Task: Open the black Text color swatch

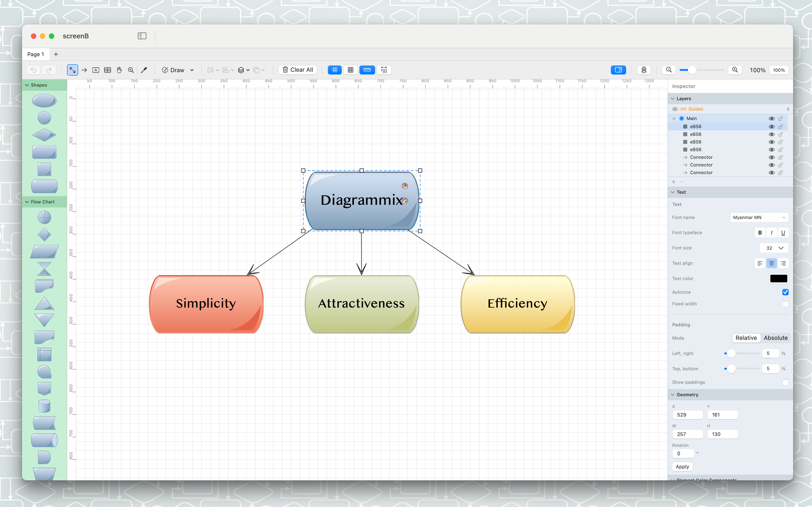Action: coord(778,279)
